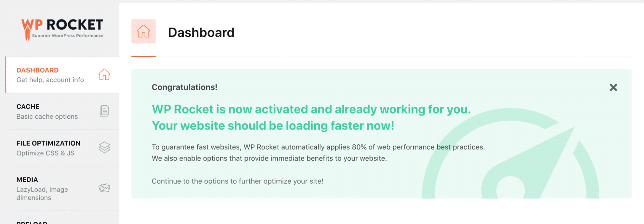Click the Dashboard page title
Image resolution: width=644 pixels, height=224 pixels.
point(202,32)
